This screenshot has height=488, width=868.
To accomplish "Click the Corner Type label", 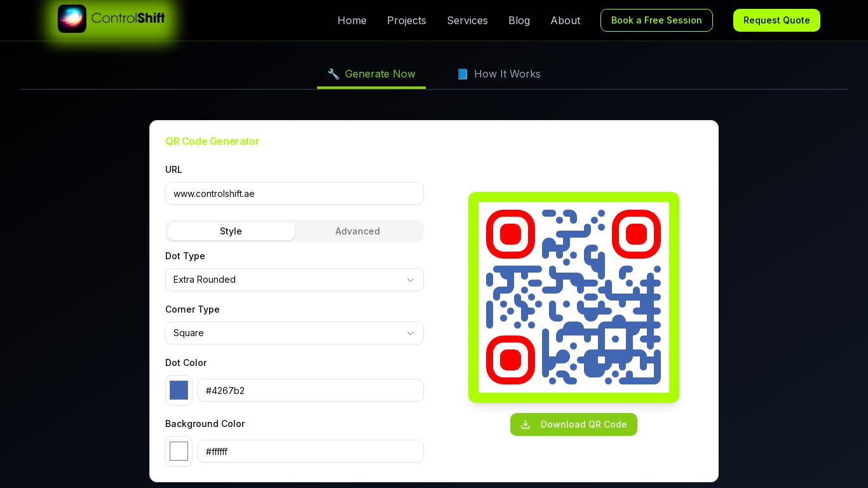I will pyautogui.click(x=193, y=309).
